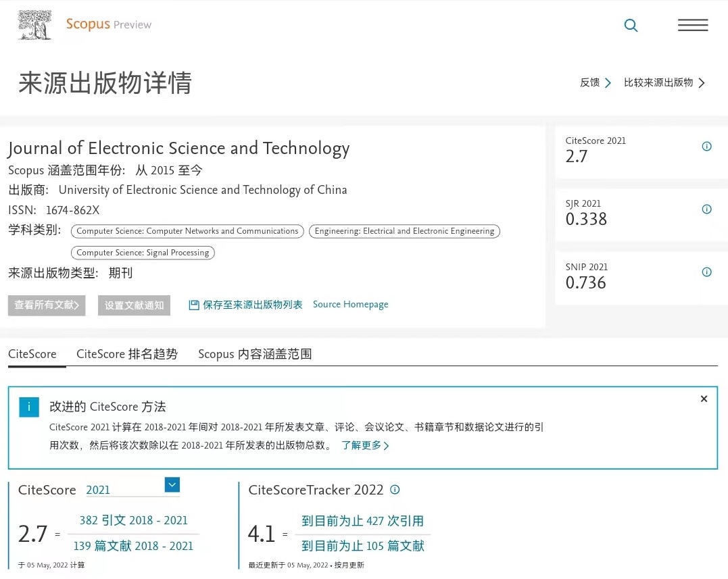Click info icon next to CiteScoreTracker 2022
The width and height of the screenshot is (728, 579).
[395, 490]
